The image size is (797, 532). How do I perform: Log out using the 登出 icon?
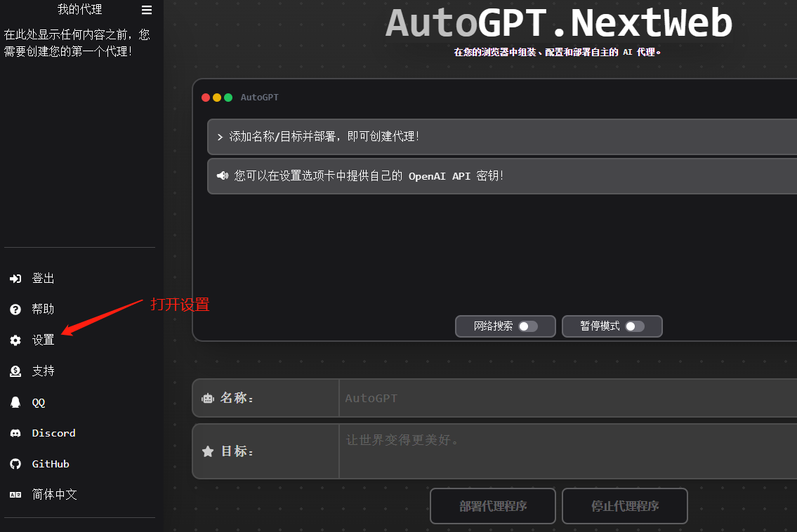[x=15, y=278]
